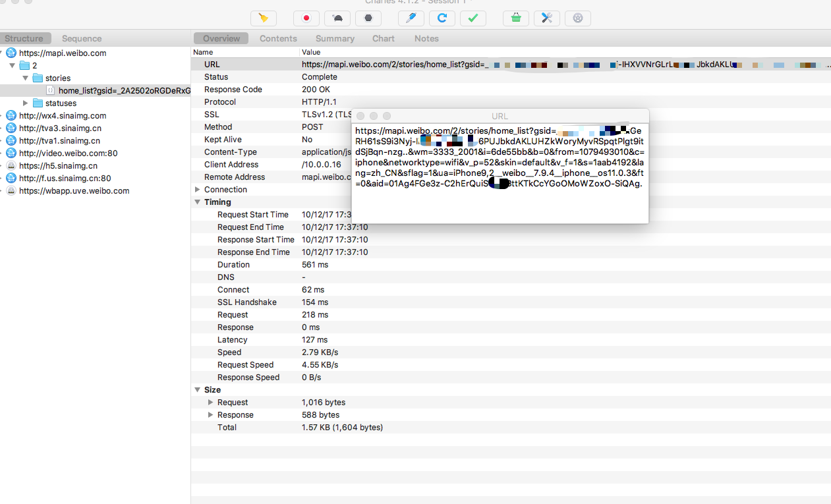The image size is (831, 504).
Task: Collapse the Timing section
Action: pos(198,202)
